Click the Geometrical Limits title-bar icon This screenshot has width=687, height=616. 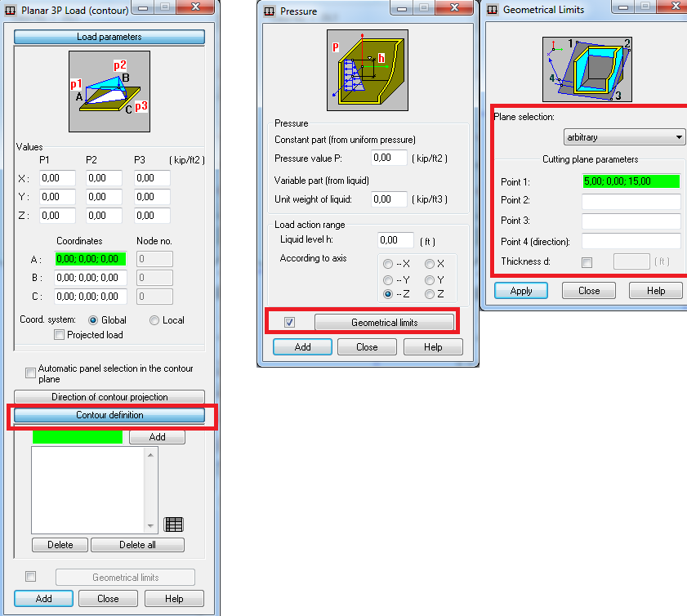tap(493, 11)
